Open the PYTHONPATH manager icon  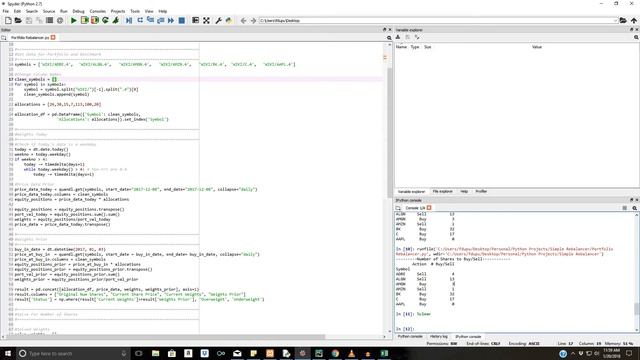point(229,20)
